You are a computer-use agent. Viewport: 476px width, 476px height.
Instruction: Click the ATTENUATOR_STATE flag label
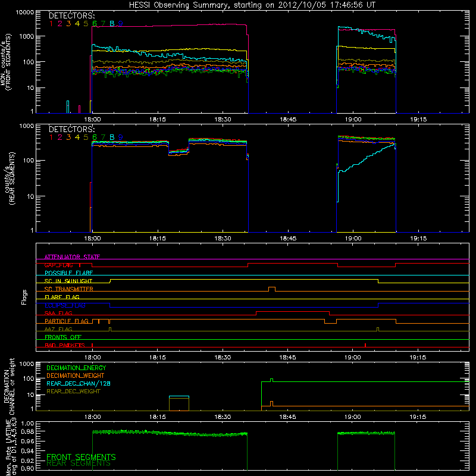(x=72, y=257)
